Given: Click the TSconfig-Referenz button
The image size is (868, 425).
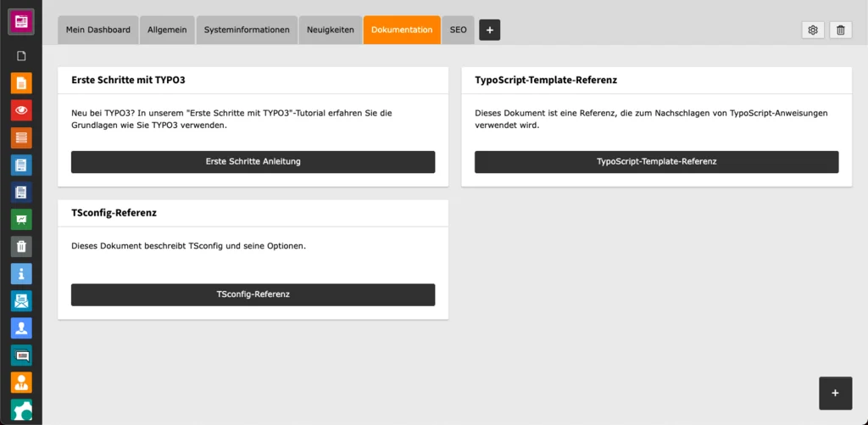Looking at the screenshot, I should click(253, 294).
